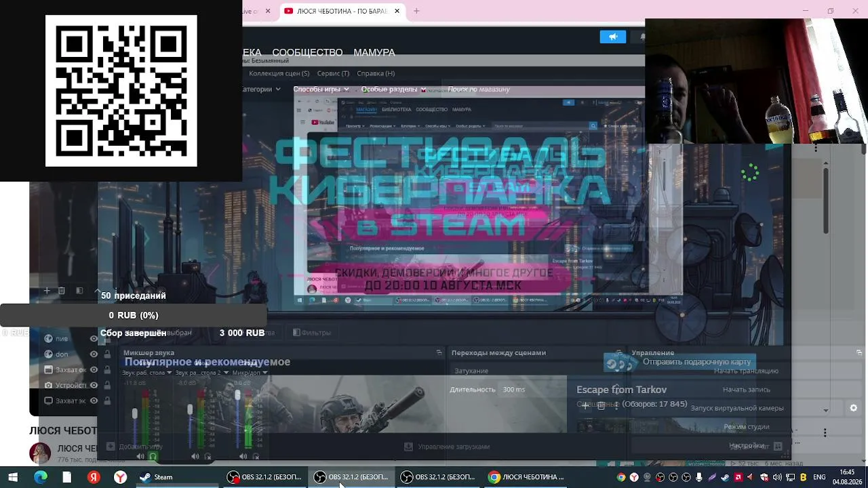
Task: Click the globe icon of the 'don' source
Action: [49, 354]
